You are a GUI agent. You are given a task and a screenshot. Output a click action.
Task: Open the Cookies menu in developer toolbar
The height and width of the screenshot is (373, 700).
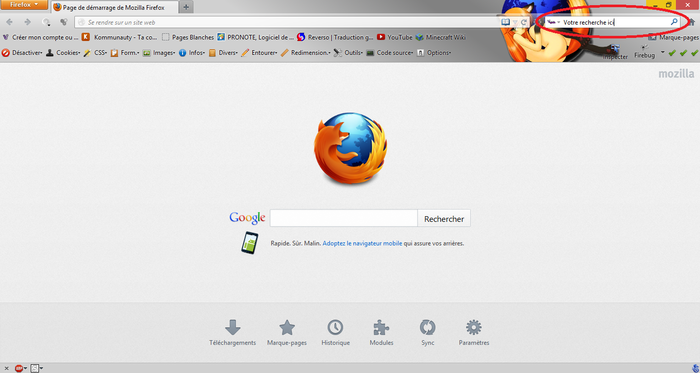[x=63, y=53]
